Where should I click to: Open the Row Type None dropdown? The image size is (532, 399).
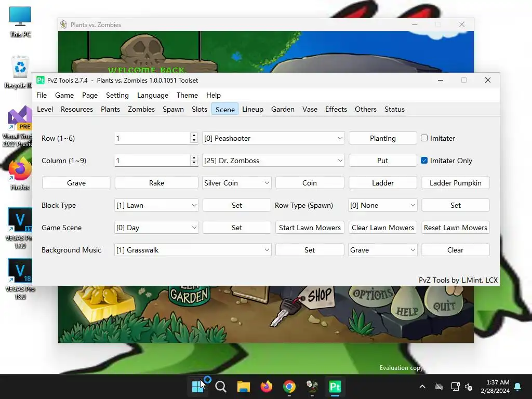click(382, 205)
